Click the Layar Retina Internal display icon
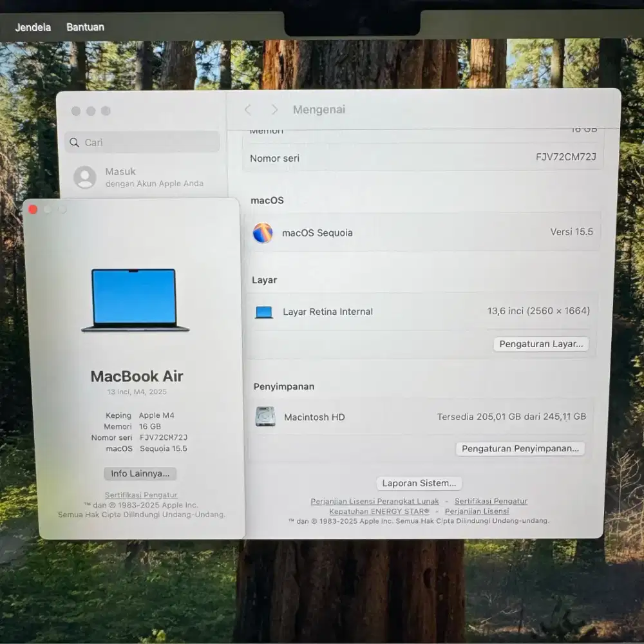The image size is (644, 644). (263, 312)
